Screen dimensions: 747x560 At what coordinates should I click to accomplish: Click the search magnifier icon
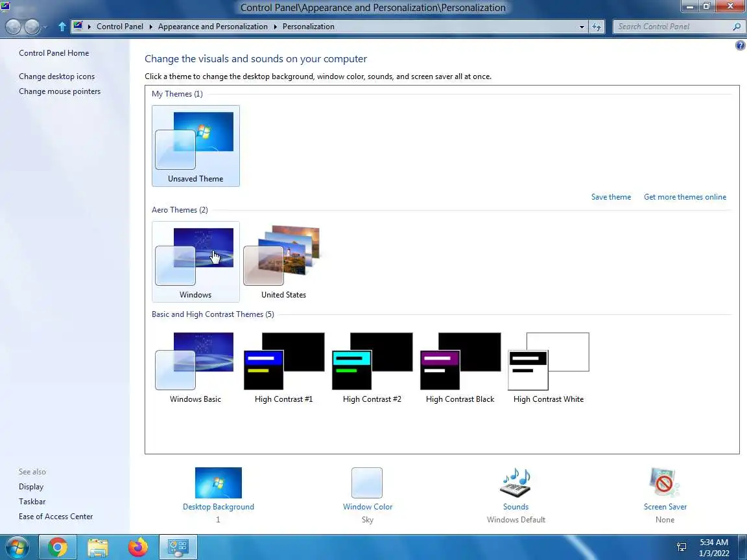coord(737,27)
